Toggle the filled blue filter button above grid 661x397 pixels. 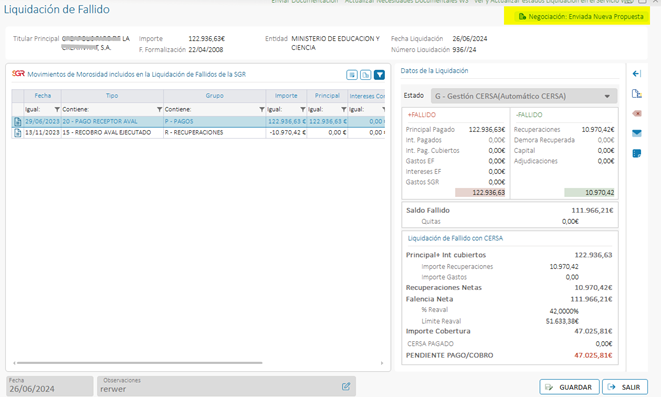(379, 75)
